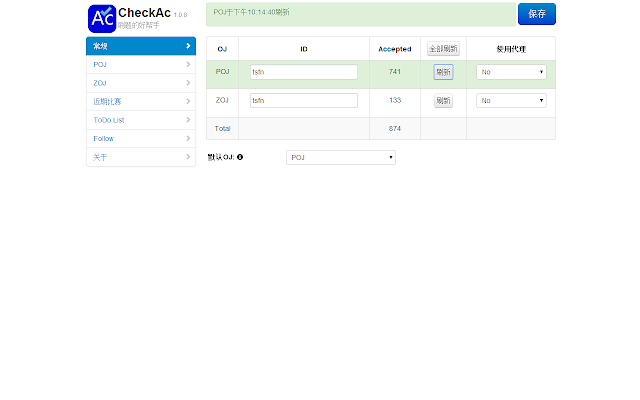The width and height of the screenshot is (640, 400).
Task: Click the 默认OJ label
Action: (221, 157)
